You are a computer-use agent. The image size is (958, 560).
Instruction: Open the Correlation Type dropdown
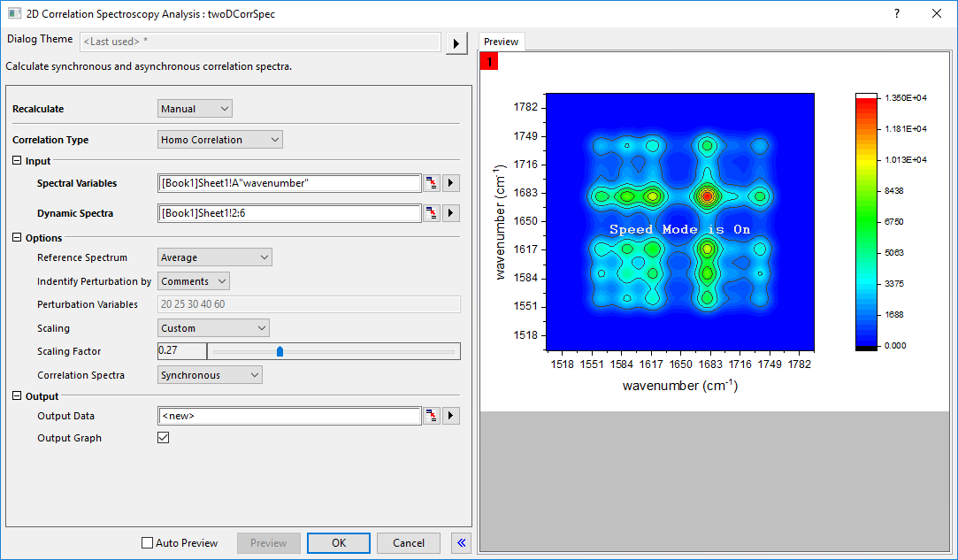click(x=219, y=140)
